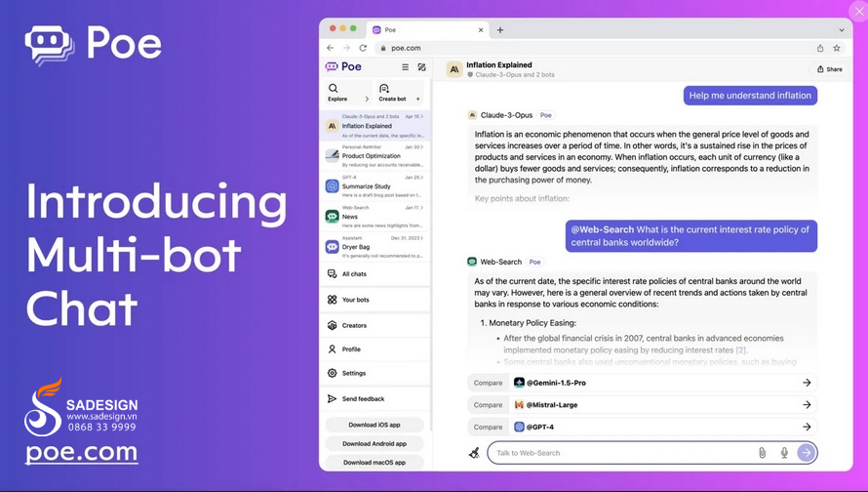Click the Claude-3-Opus bot name
The height and width of the screenshot is (492, 868).
(x=506, y=115)
